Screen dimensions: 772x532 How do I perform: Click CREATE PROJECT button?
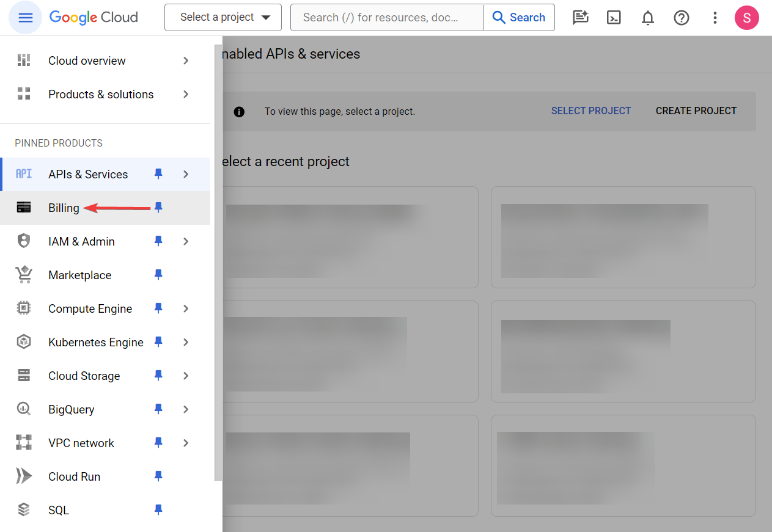coord(696,111)
